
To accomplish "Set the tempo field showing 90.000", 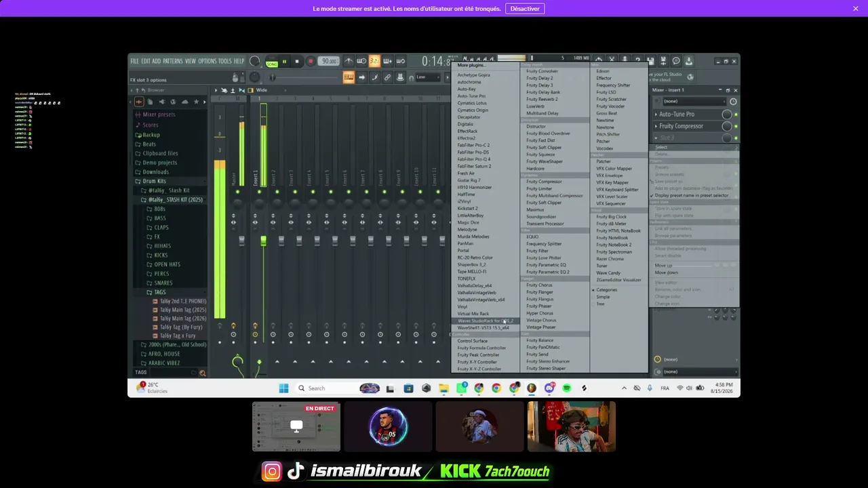I will pyautogui.click(x=330, y=61).
